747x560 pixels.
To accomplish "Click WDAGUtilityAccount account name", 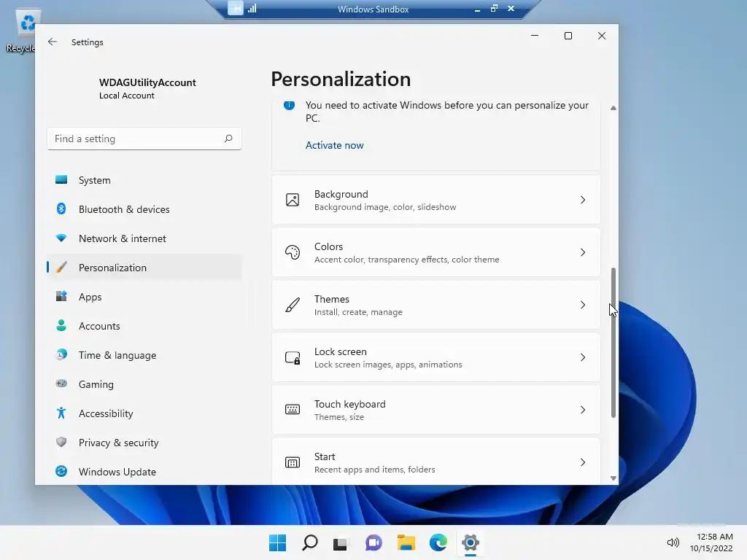I will (147, 82).
